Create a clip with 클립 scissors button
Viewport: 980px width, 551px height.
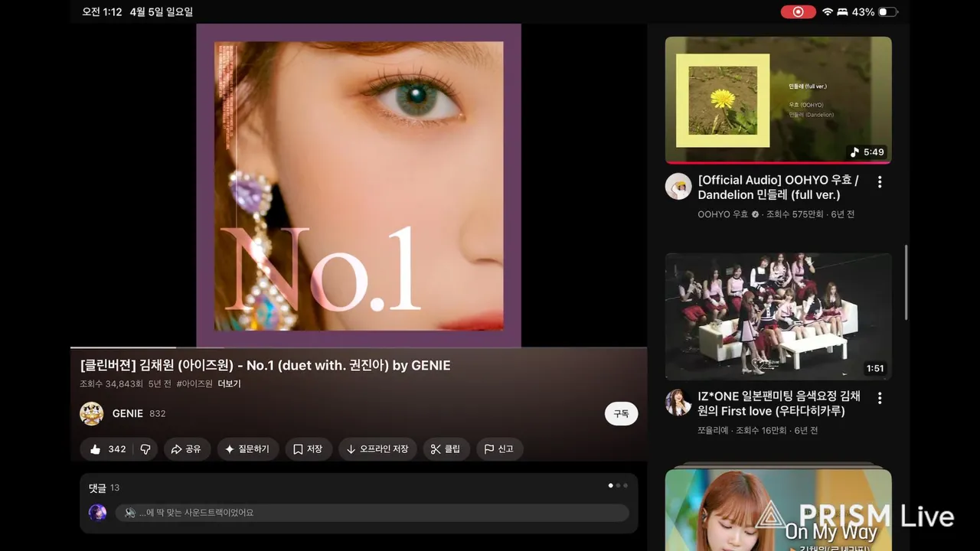(x=446, y=449)
